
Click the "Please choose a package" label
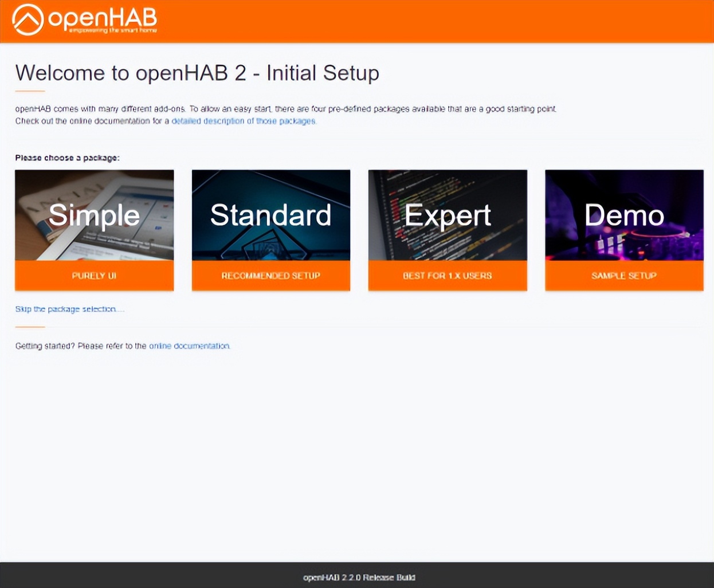click(x=67, y=158)
